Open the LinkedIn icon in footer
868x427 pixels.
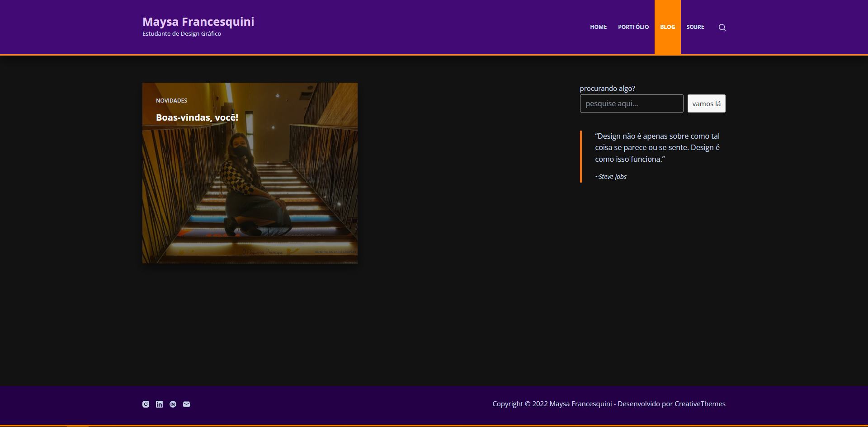159,404
